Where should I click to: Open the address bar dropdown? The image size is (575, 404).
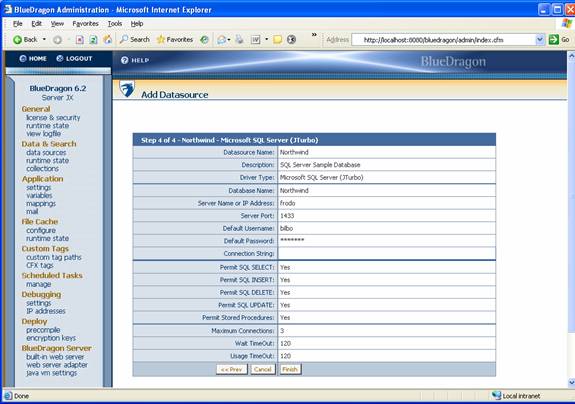tap(540, 40)
